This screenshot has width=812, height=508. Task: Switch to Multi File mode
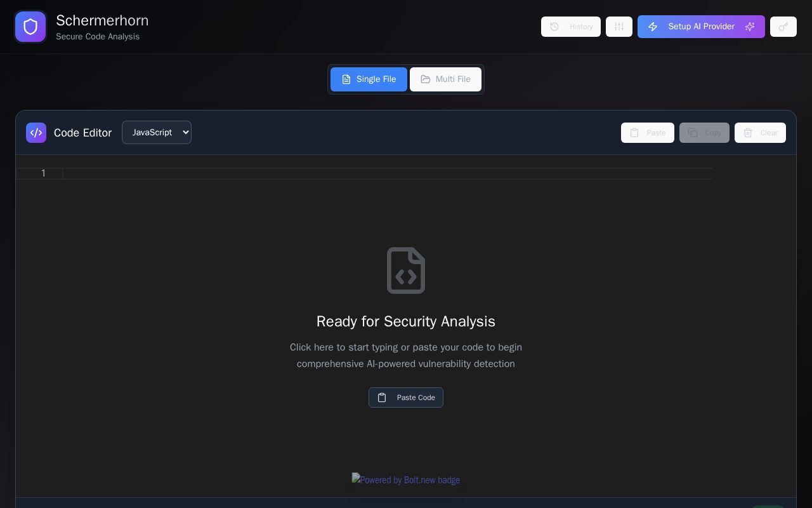445,79
